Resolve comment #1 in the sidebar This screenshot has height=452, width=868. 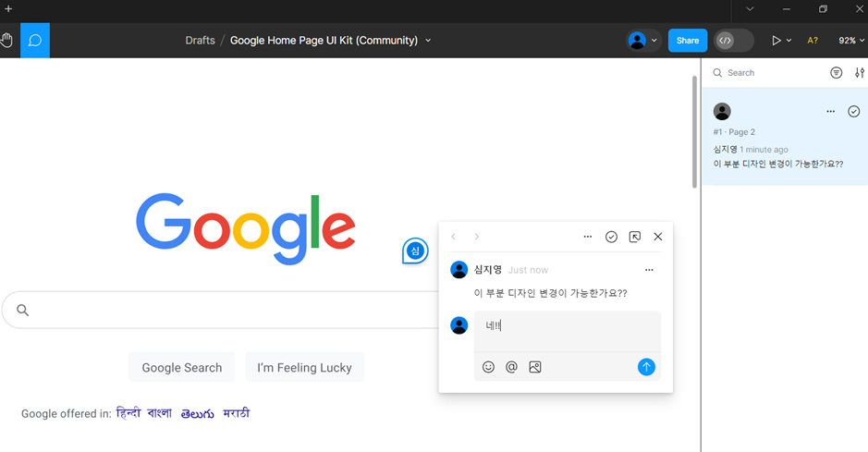[x=853, y=111]
